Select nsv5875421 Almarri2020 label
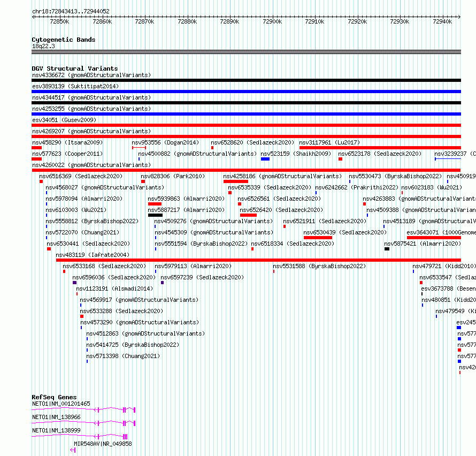Screen dimensions: 476x456 click(x=423, y=244)
